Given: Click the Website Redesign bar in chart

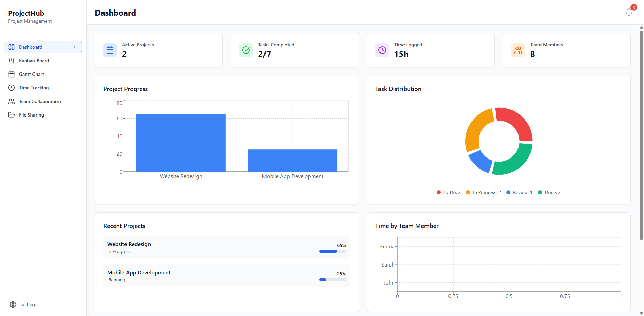Looking at the screenshot, I should [181, 142].
